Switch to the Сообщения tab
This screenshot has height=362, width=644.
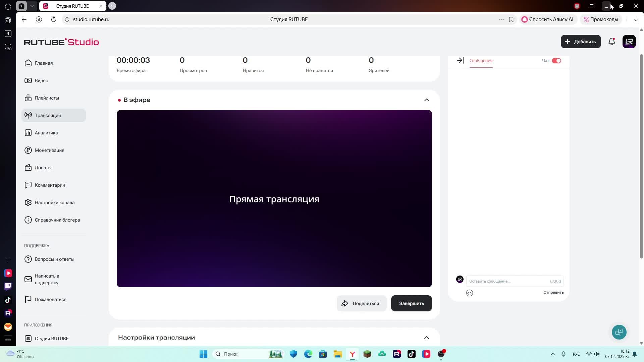481,61
